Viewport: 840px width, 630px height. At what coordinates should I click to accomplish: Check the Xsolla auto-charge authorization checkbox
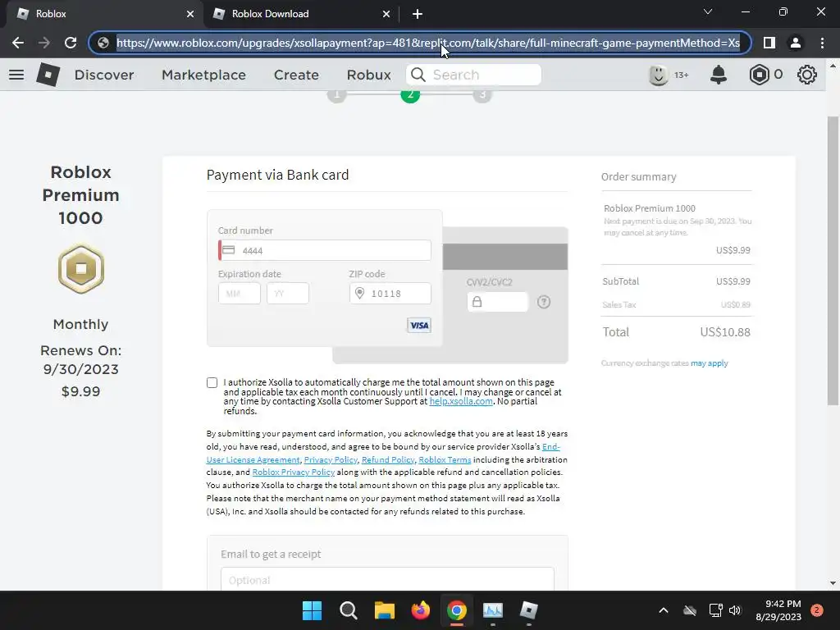click(x=212, y=382)
